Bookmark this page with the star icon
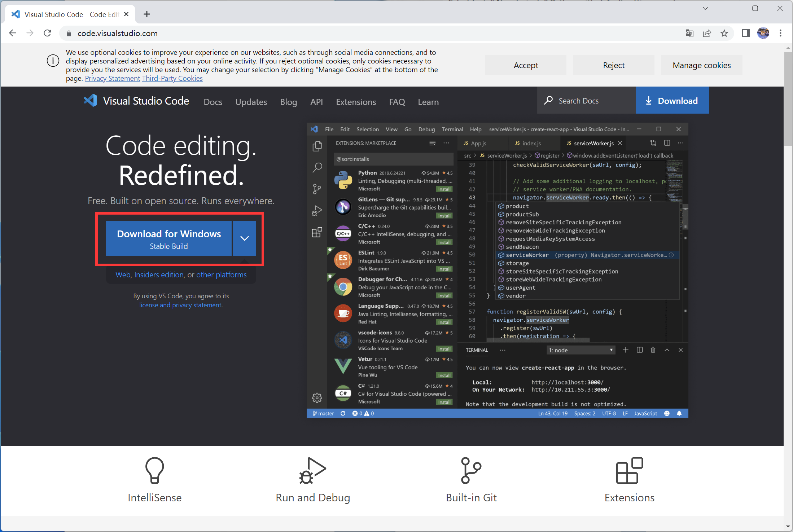 (724, 33)
